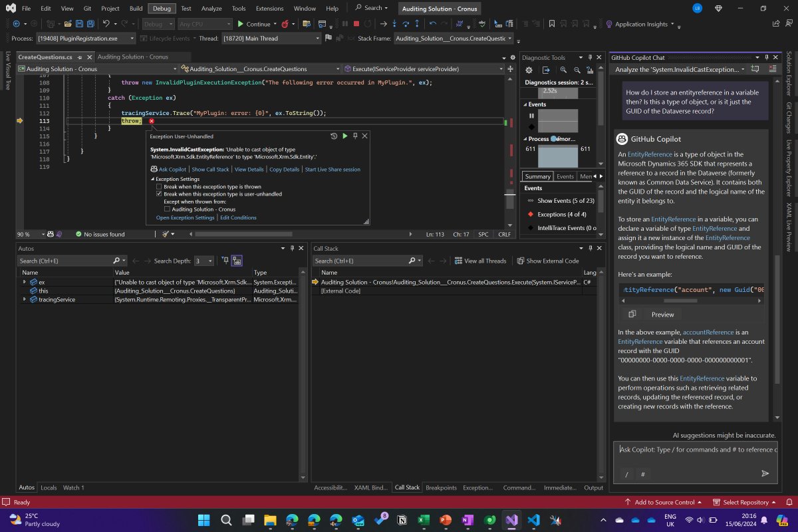Click the Process Memory graph in Diagnostic Tools
The height and width of the screenshot is (532, 798).
(557, 157)
